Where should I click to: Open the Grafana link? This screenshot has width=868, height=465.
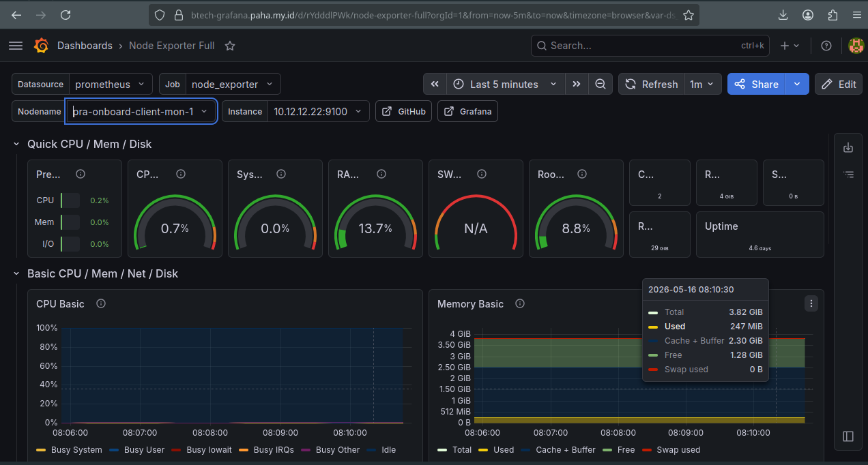(x=467, y=111)
